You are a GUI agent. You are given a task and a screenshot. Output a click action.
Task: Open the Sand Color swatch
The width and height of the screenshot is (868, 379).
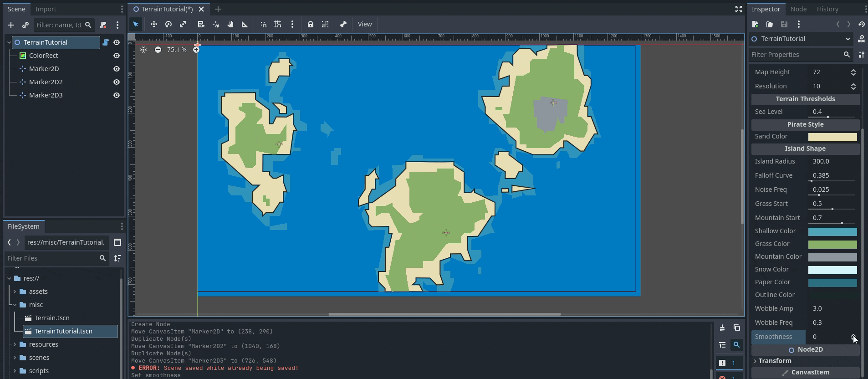click(x=832, y=137)
